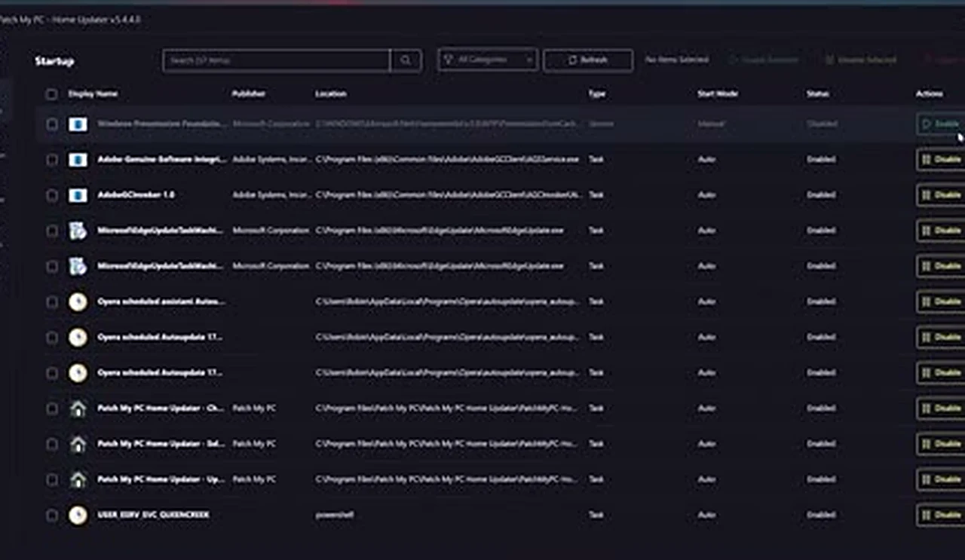Click the Opera scheduled assistant Autoupdate row icon

[x=78, y=302]
